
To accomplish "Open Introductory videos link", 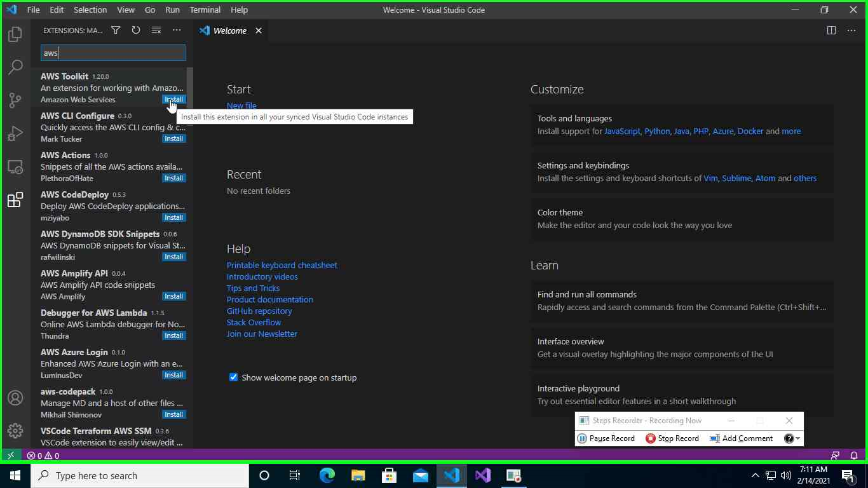I will click(262, 276).
